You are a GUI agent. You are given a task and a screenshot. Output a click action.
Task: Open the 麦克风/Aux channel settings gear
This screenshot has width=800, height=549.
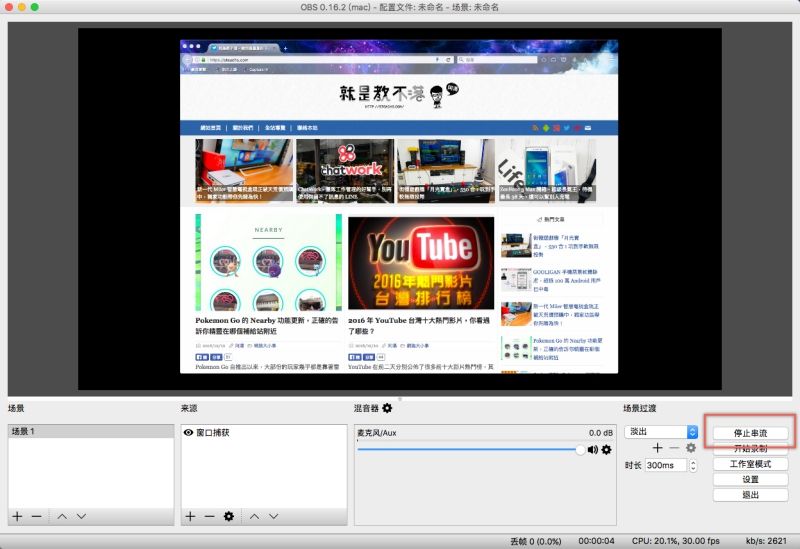coord(606,450)
